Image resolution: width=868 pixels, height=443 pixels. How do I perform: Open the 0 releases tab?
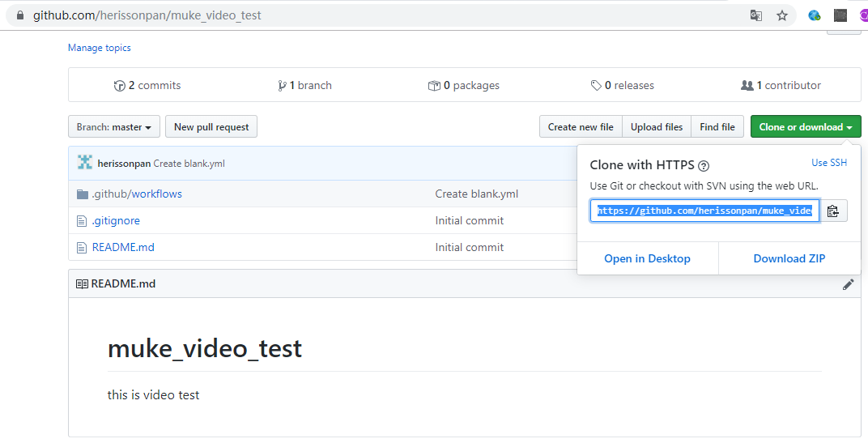pyautogui.click(x=623, y=86)
